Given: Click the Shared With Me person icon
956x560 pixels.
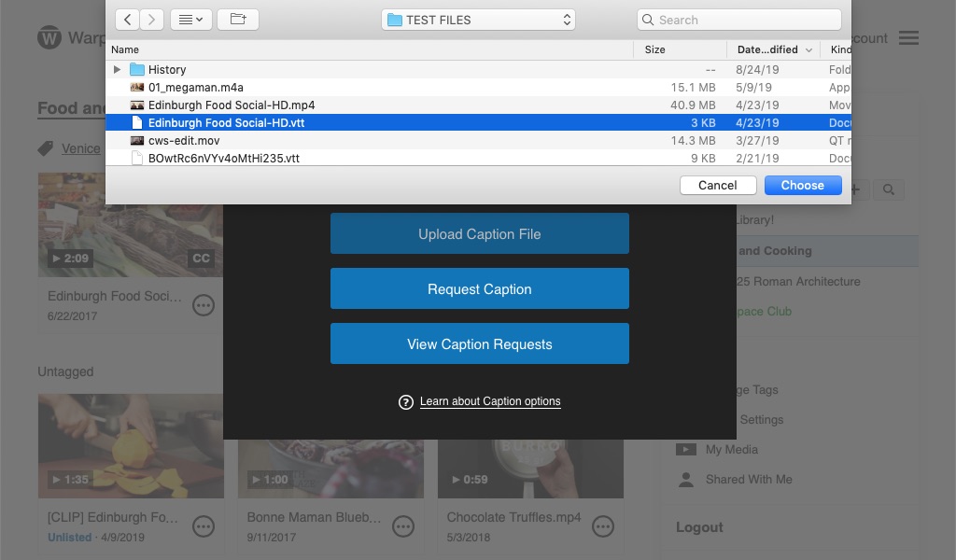Looking at the screenshot, I should pyautogui.click(x=686, y=480).
